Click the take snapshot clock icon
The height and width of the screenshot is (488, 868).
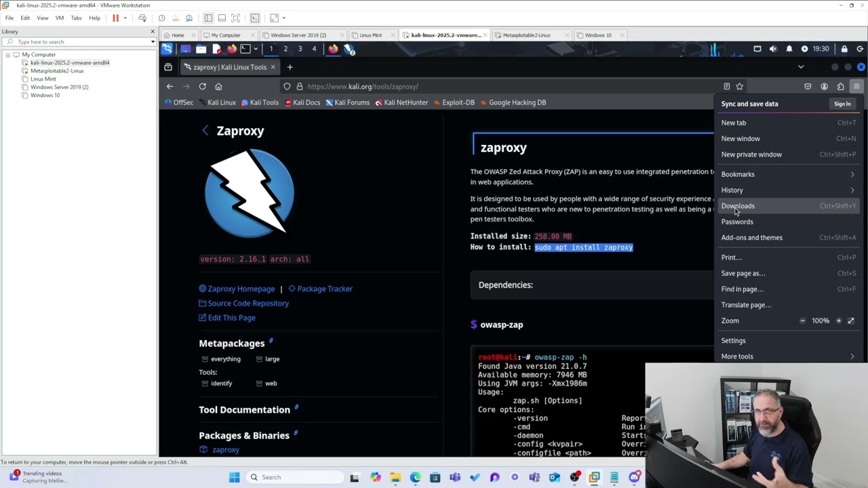[161, 18]
